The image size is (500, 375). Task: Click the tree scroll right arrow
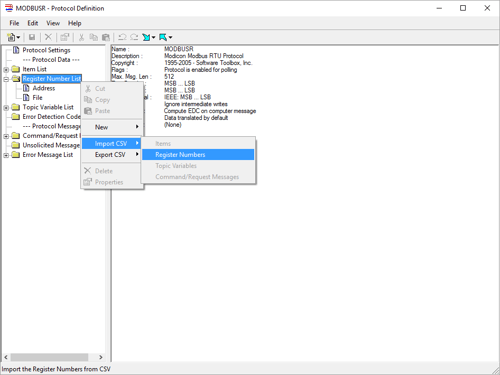tap(101, 357)
